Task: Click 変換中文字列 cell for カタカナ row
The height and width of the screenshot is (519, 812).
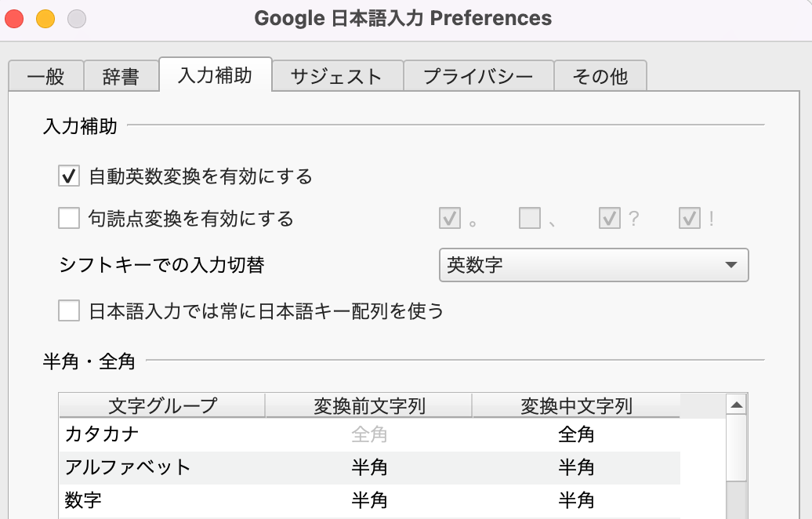Action: [576, 434]
